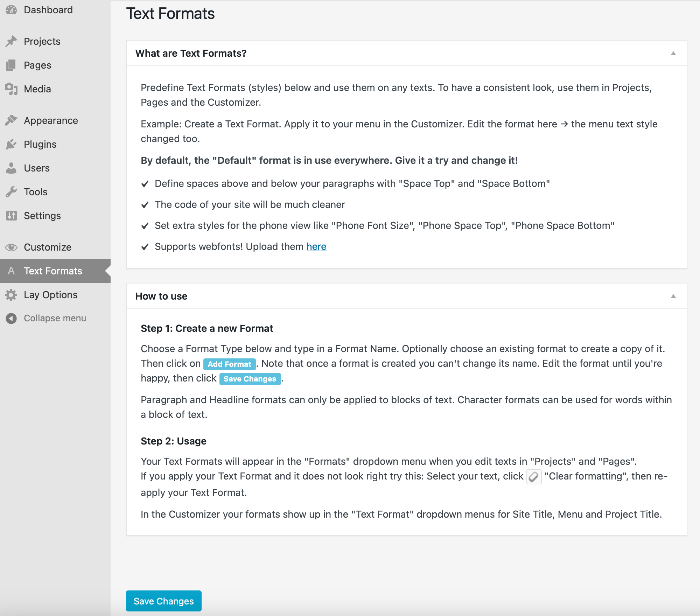This screenshot has height=616, width=700.
Task: Click the Clear formatting eraser icon
Action: (534, 477)
